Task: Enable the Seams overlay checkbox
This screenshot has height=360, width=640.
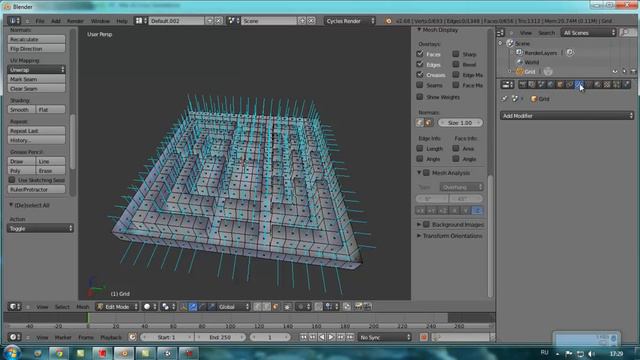Action: pos(420,85)
